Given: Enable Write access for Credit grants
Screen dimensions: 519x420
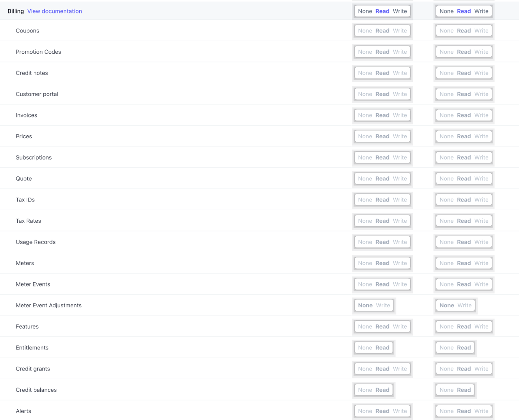Looking at the screenshot, I should click(399, 368).
